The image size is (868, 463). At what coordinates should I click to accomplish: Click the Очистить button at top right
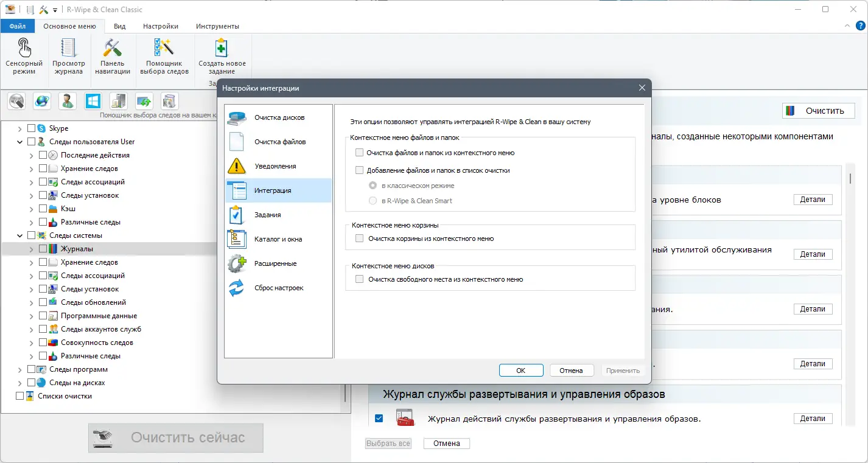click(818, 111)
